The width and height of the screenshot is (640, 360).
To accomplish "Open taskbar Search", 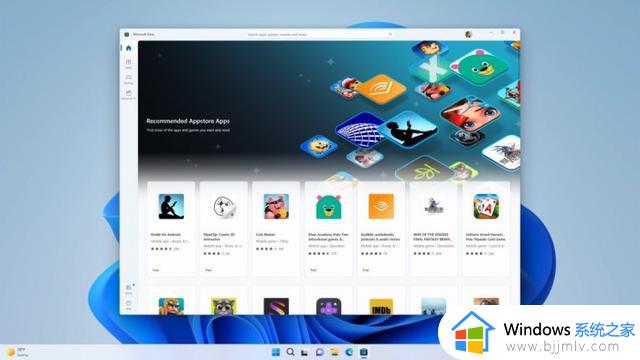I will 291,352.
